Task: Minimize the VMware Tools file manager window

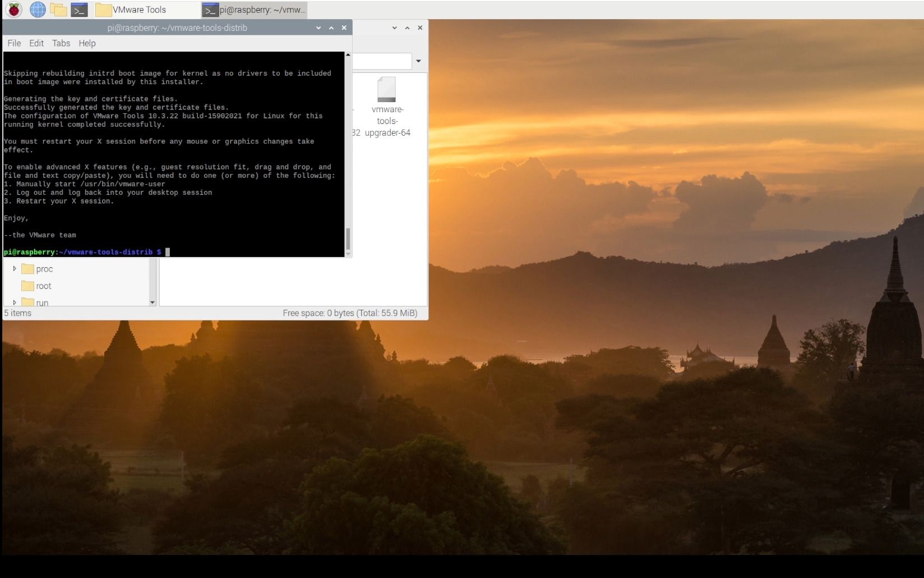Action: point(394,27)
